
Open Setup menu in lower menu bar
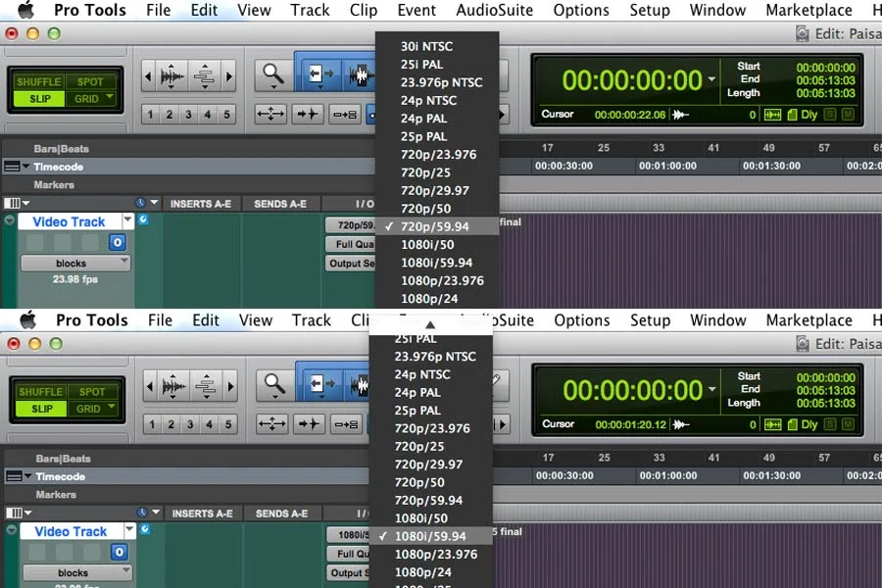[x=651, y=320]
